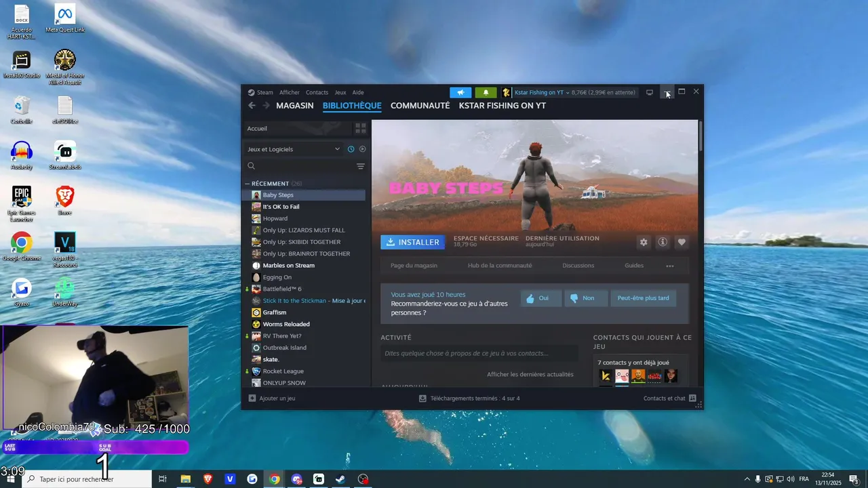Screen dimensions: 868x488
Task: Open collections grid view icon
Action: [x=361, y=128]
